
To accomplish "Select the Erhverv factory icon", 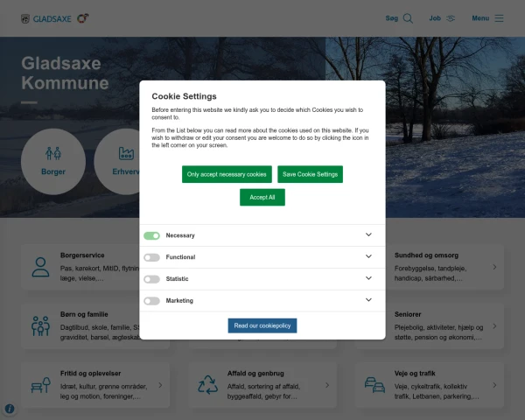I will (126, 153).
